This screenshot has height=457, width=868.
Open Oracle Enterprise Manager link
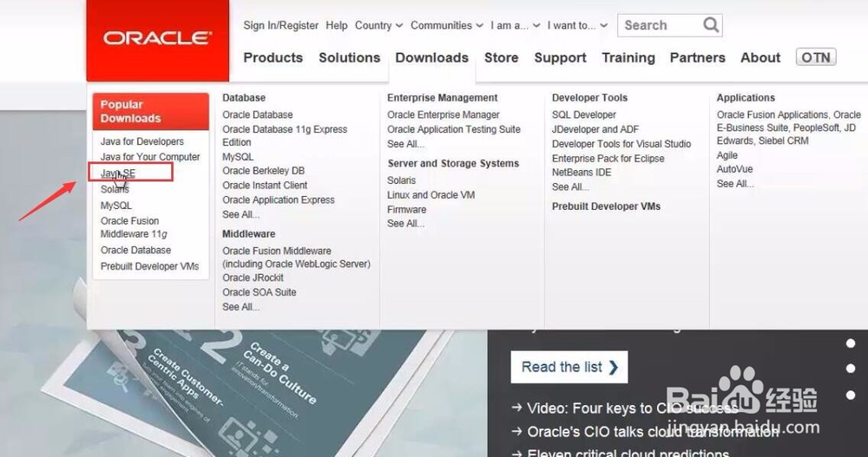pyautogui.click(x=443, y=115)
